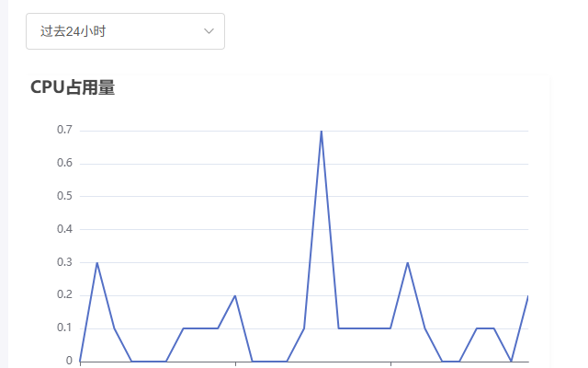Click the 0.3 y-axis label
The height and width of the screenshot is (368, 588).
[63, 262]
